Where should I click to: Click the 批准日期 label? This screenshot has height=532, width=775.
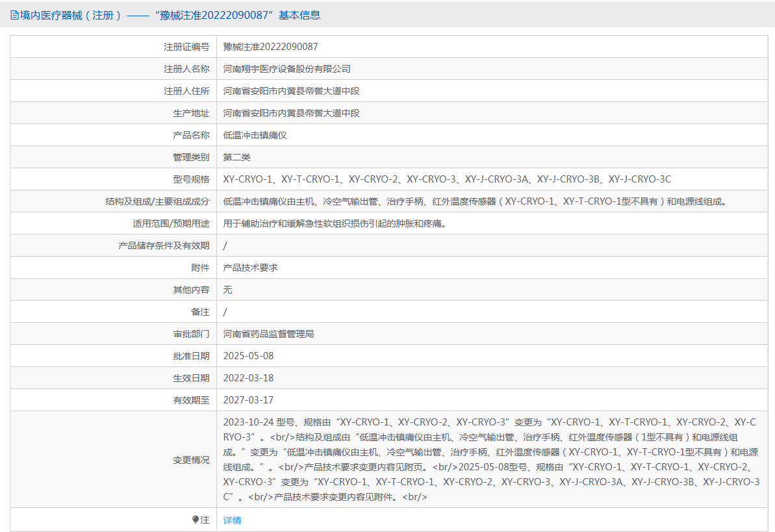click(191, 356)
